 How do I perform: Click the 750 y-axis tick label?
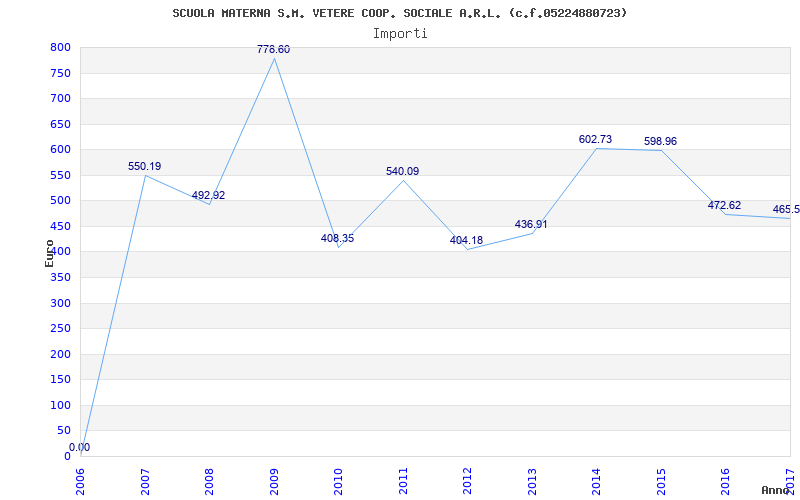pos(60,73)
